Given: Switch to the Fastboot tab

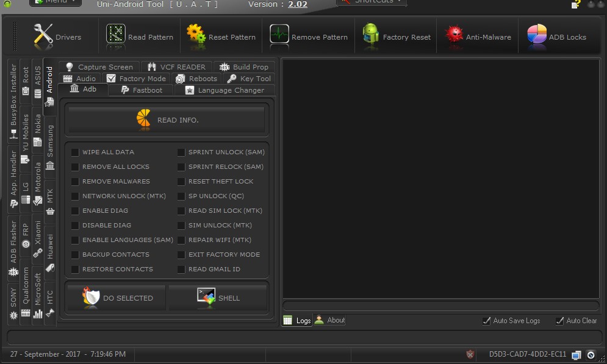Looking at the screenshot, I should click(x=142, y=90).
